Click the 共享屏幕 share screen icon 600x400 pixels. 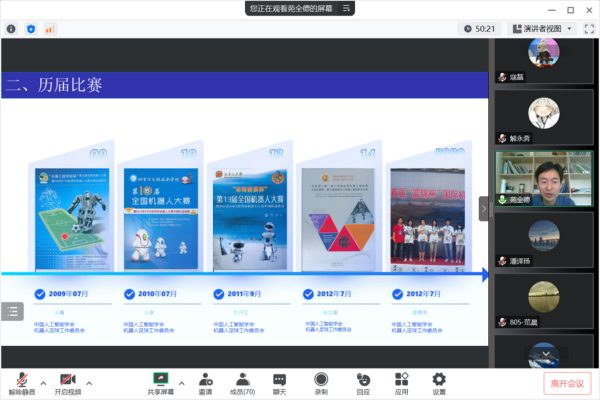coord(160,380)
